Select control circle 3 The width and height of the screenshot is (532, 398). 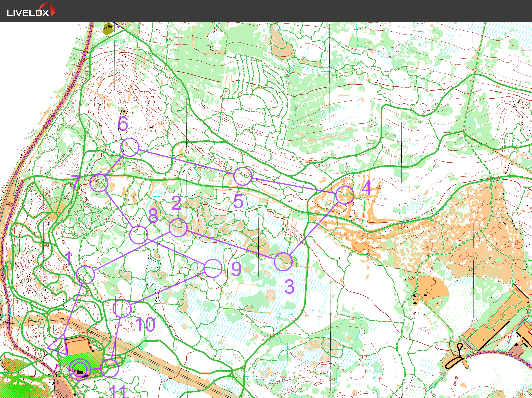coord(283,262)
